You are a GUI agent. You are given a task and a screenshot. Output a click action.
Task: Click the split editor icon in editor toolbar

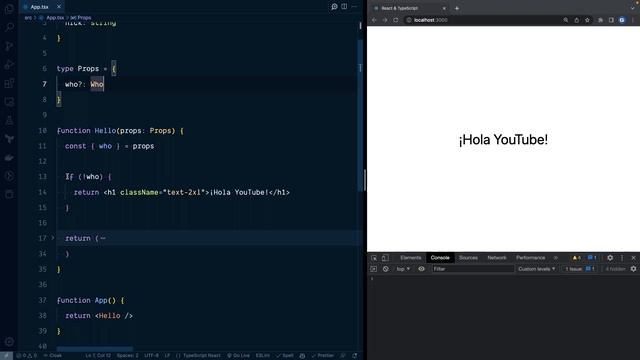[344, 7]
